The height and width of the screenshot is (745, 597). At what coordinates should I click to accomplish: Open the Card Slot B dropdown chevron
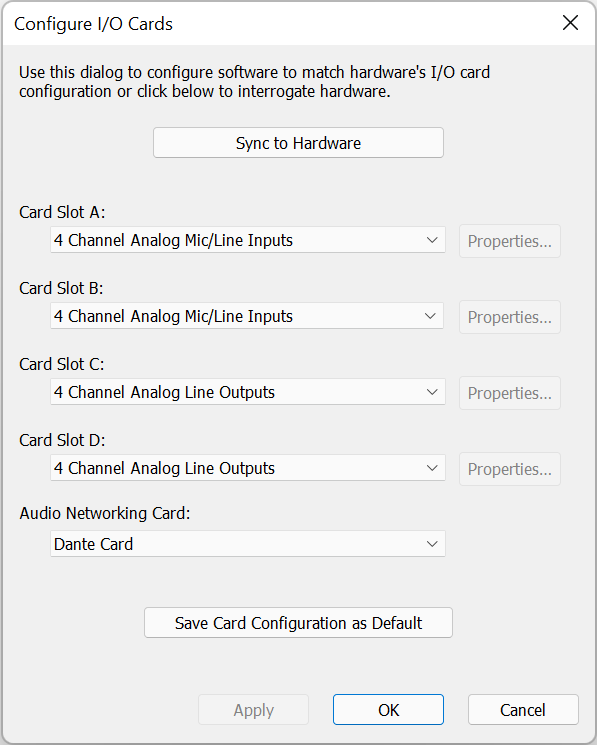(x=430, y=316)
